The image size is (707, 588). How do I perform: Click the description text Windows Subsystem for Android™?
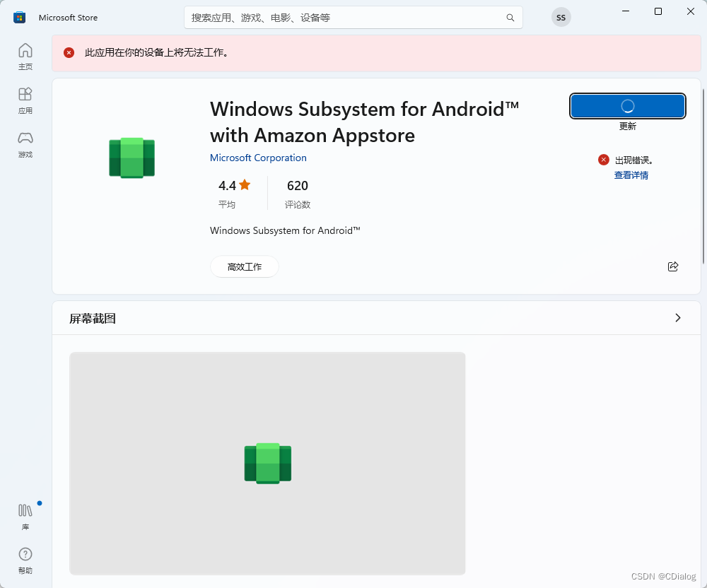[x=285, y=230]
